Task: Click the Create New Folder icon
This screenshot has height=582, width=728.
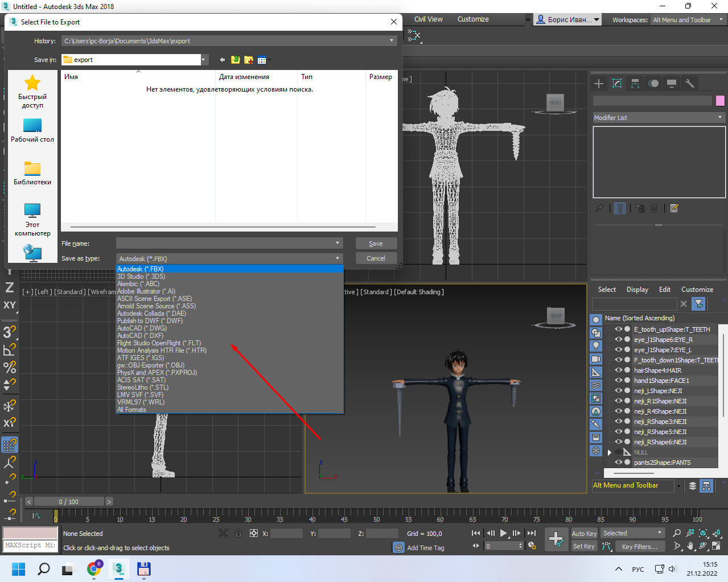Action: coord(249,60)
